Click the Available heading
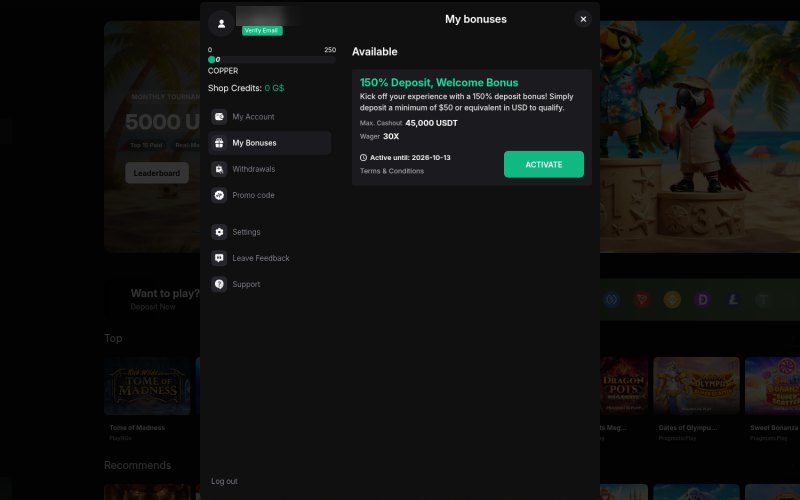This screenshot has width=800, height=500. point(374,52)
